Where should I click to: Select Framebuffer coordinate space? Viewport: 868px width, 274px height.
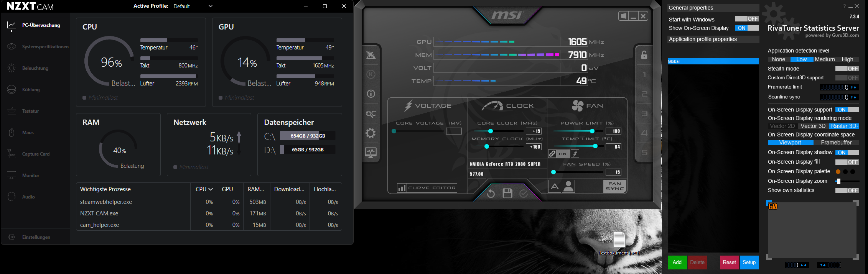click(x=836, y=143)
